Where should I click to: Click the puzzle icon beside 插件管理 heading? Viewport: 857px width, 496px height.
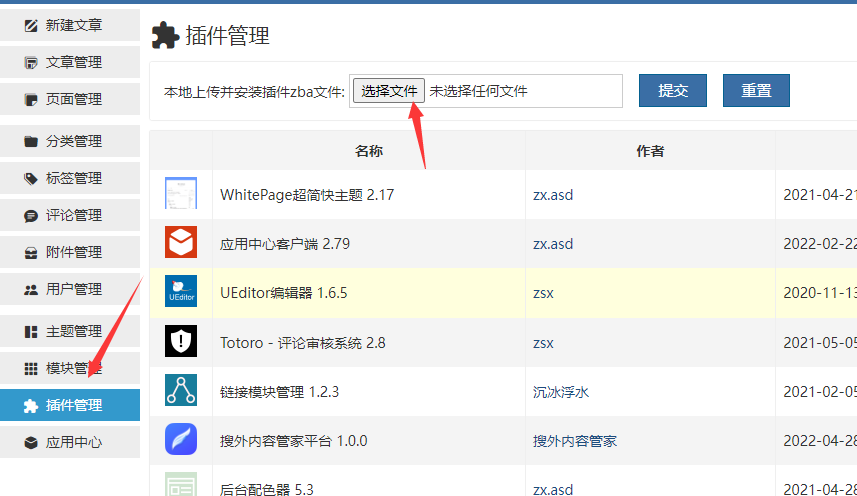(165, 36)
